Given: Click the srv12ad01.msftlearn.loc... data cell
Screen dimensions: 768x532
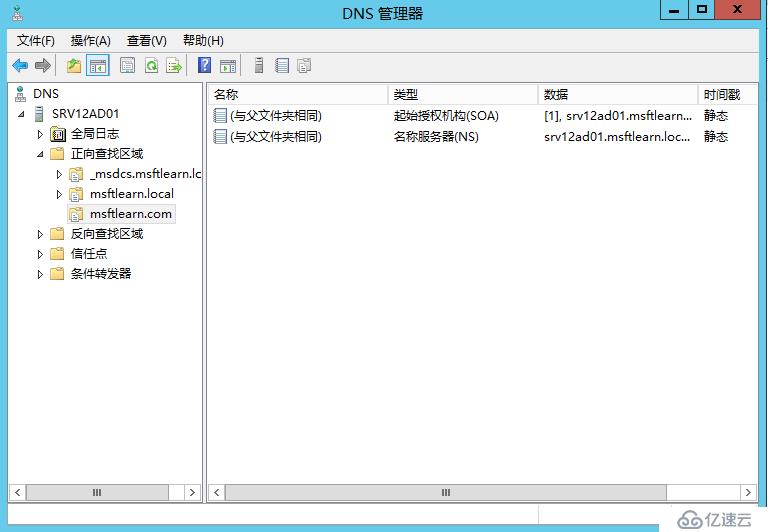Looking at the screenshot, I should pyautogui.click(x=617, y=136).
